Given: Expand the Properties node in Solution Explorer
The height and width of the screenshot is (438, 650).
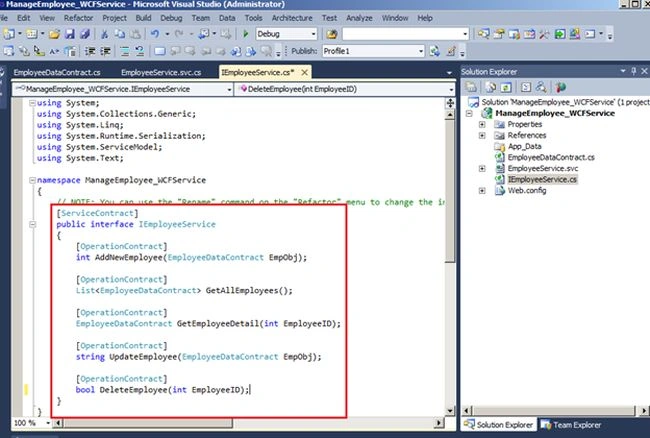Looking at the screenshot, I should [482, 124].
